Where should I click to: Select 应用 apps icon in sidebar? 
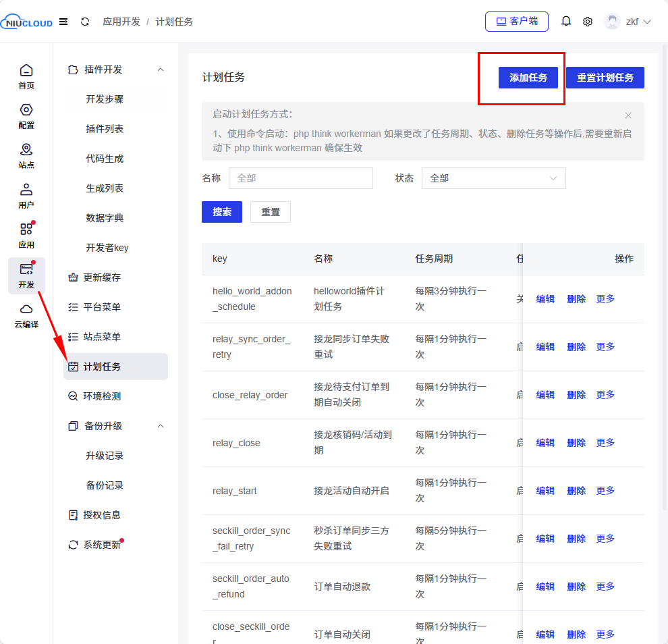26,235
